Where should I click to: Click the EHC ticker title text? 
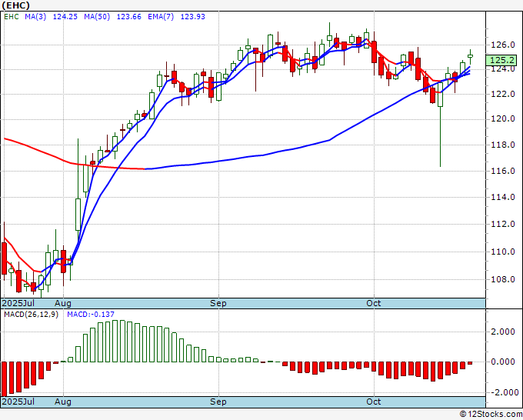coord(15,5)
